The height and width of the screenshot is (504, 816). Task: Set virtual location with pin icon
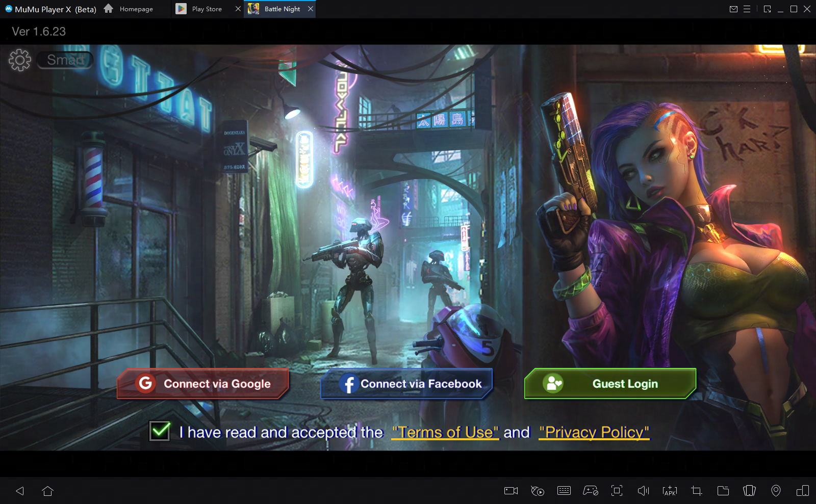coord(776,491)
